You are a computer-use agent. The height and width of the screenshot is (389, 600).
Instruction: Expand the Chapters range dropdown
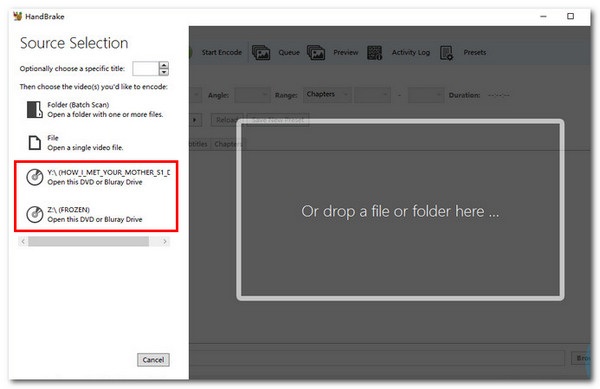328,94
